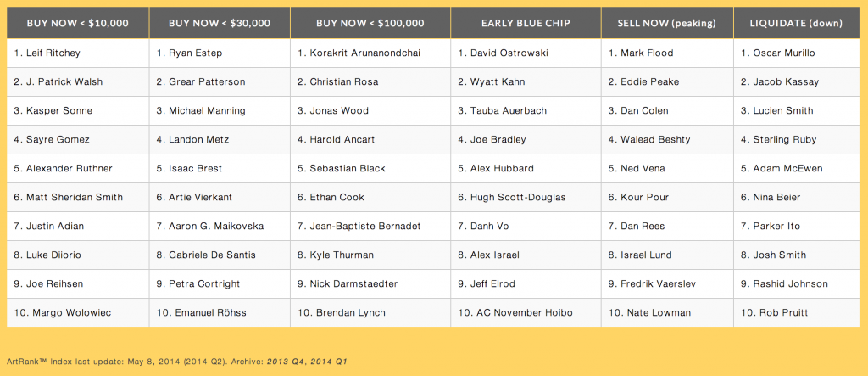Select the SELL NOW (peaking) header
The width and height of the screenshot is (868, 376).
pos(667,23)
